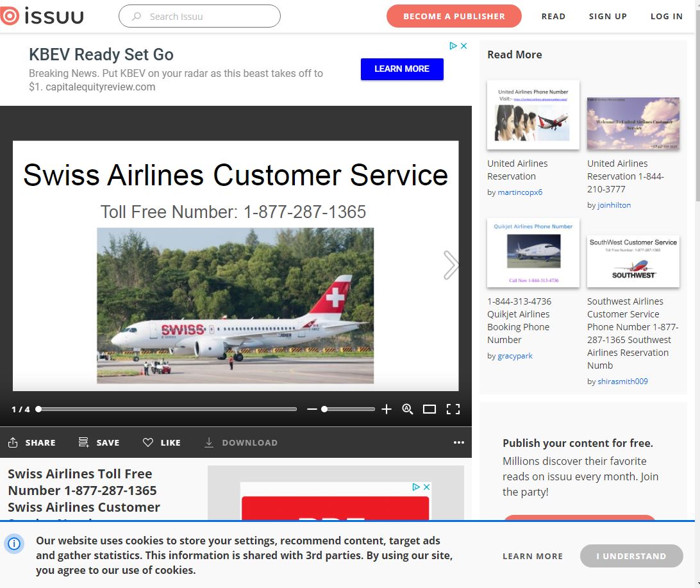Open the Log In link
Viewport: 700px width, 588px height.
tap(667, 17)
